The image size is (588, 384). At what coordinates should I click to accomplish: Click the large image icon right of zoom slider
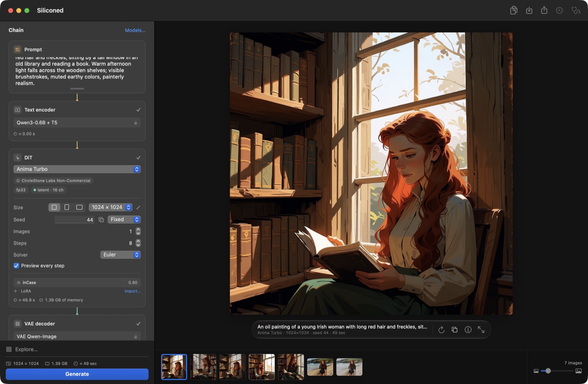(x=578, y=371)
